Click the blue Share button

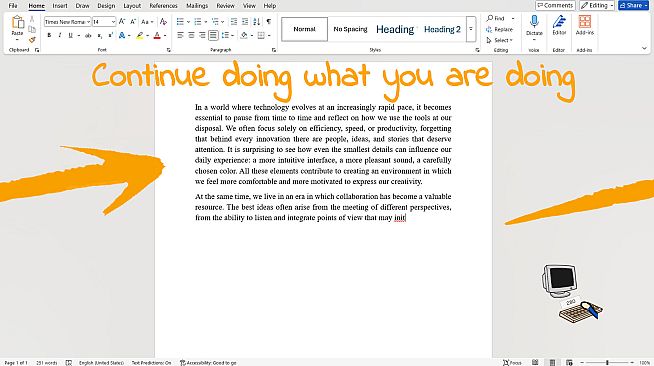tap(634, 5)
